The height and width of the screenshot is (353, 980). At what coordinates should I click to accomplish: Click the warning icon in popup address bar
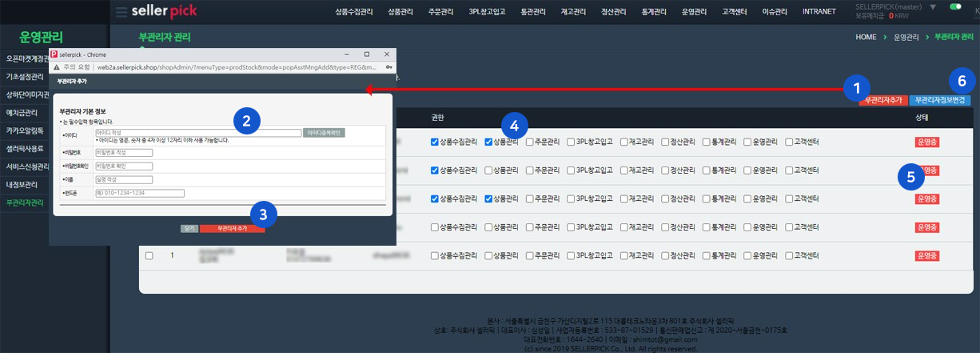[57, 68]
